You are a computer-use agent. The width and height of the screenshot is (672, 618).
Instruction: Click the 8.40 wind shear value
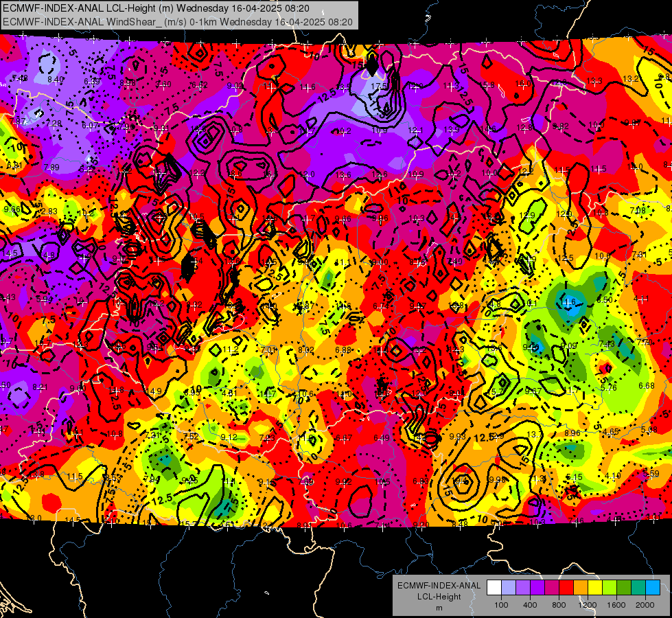click(x=56, y=80)
